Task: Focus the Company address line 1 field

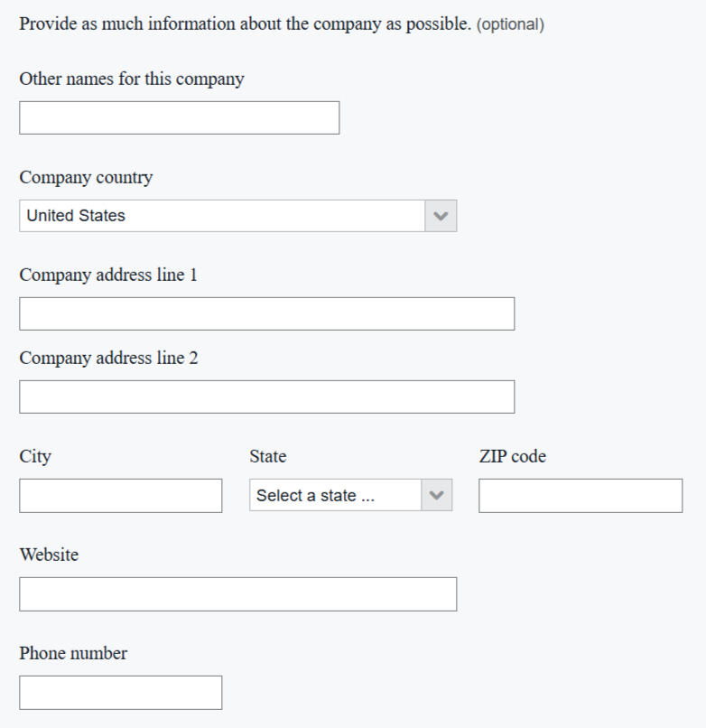Action: click(x=266, y=313)
